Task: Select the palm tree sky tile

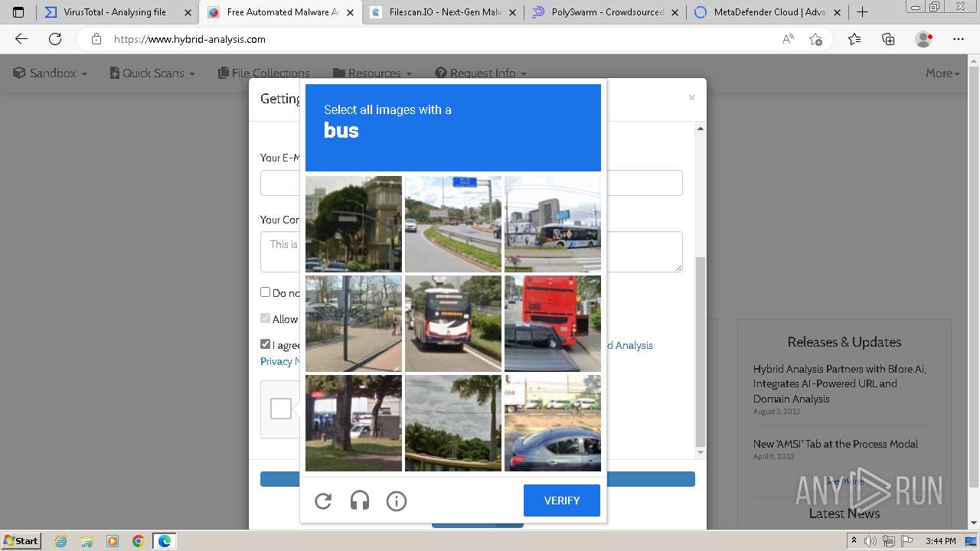Action: pos(453,423)
